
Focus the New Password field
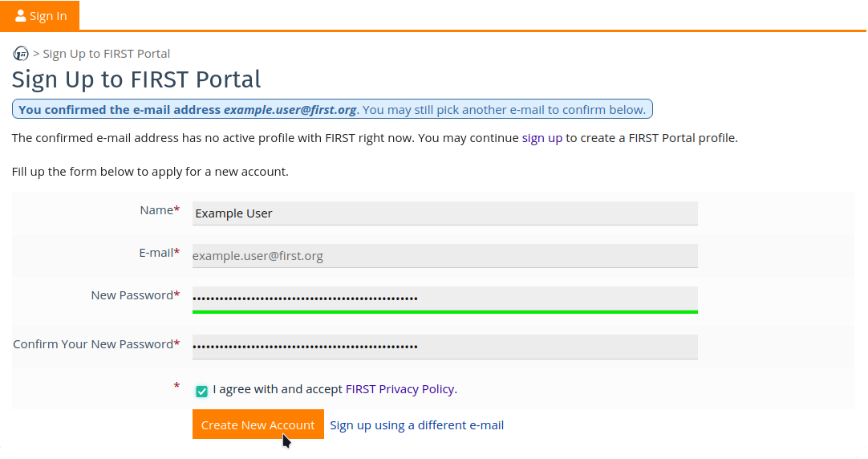tap(444, 299)
